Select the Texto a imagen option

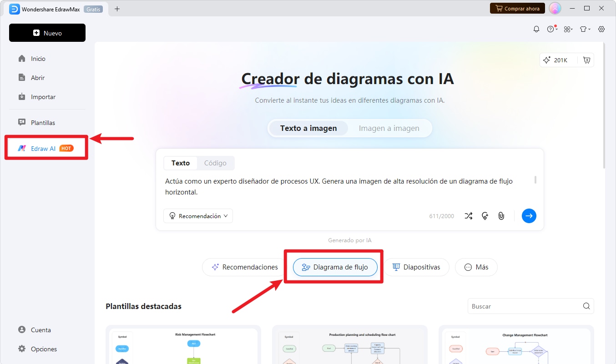[x=308, y=128]
